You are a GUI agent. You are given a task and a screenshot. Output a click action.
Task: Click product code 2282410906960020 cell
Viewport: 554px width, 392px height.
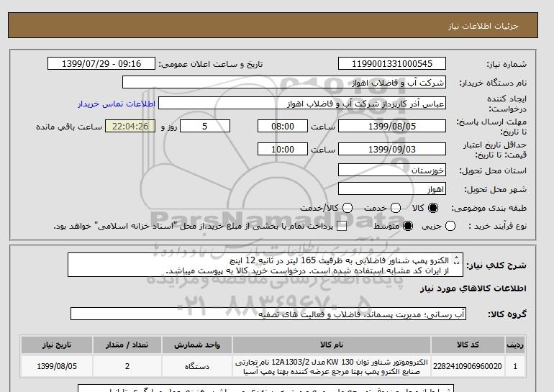[x=468, y=366]
